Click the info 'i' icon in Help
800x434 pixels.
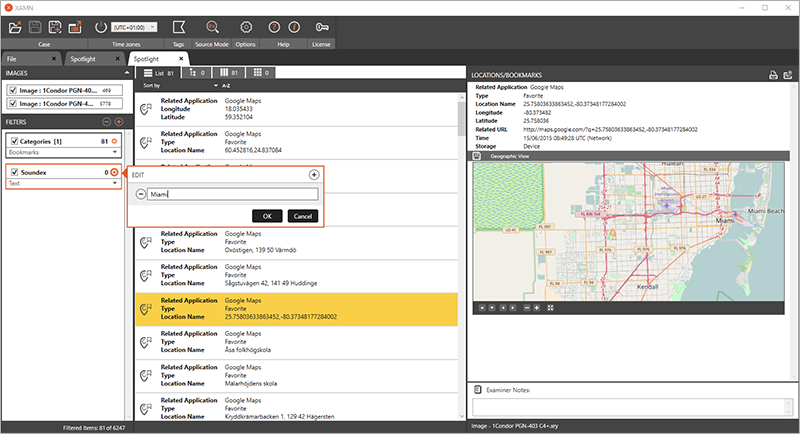294,27
